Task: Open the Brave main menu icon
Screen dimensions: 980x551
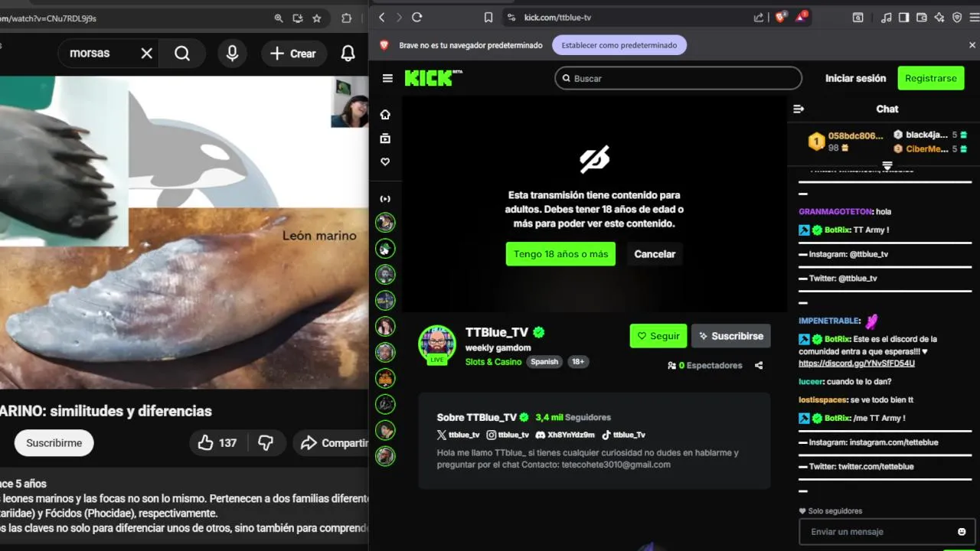Action: [974, 17]
